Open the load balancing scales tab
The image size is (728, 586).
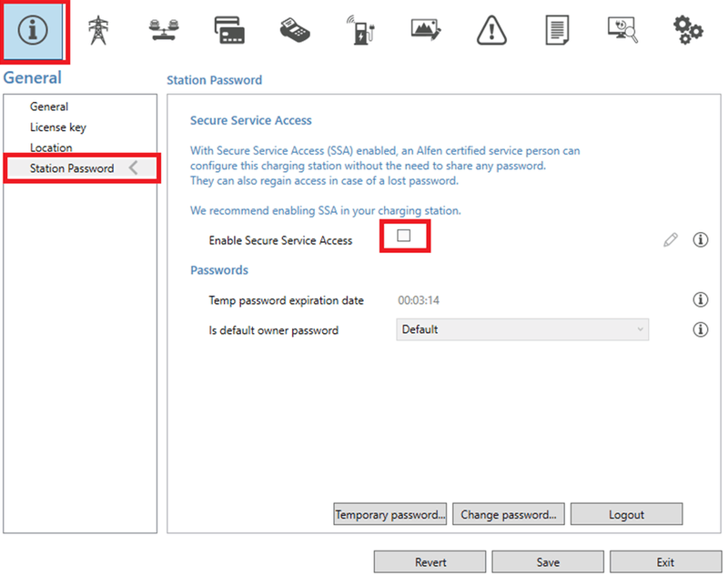pos(164,31)
